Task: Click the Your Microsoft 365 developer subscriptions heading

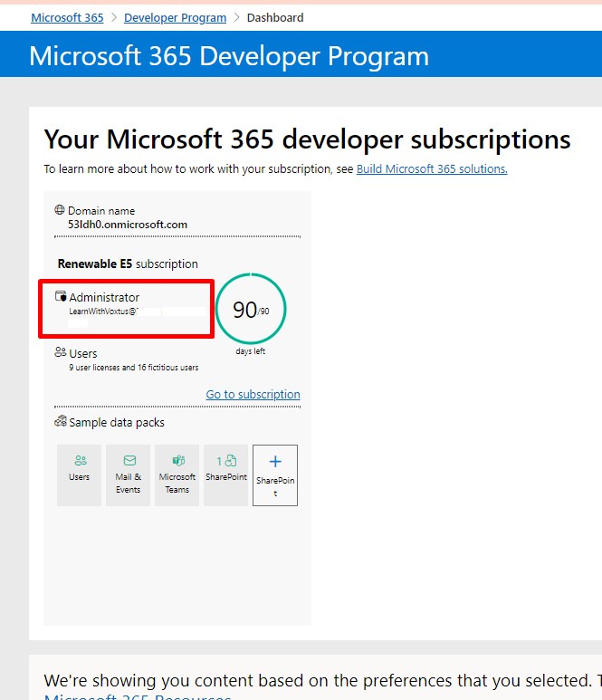Action: pyautogui.click(x=307, y=139)
